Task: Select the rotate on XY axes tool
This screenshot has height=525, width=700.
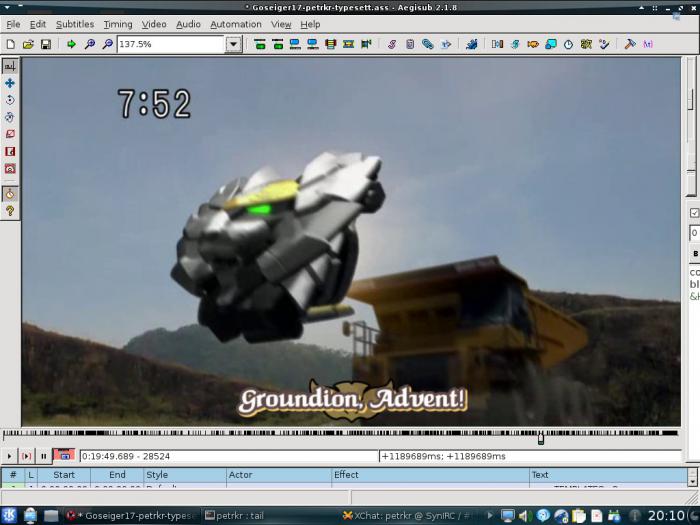Action: (10, 117)
